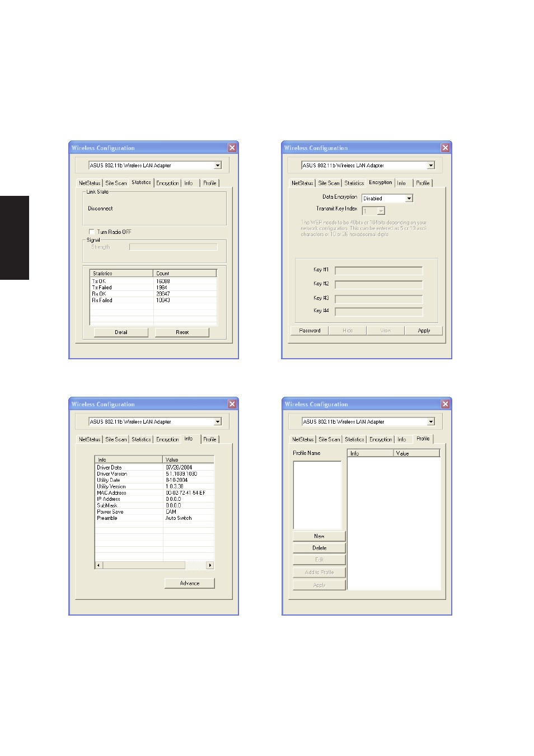Viewport: 534px width, 756px height.
Task: Select the Driver Date row
Action: coord(154,467)
